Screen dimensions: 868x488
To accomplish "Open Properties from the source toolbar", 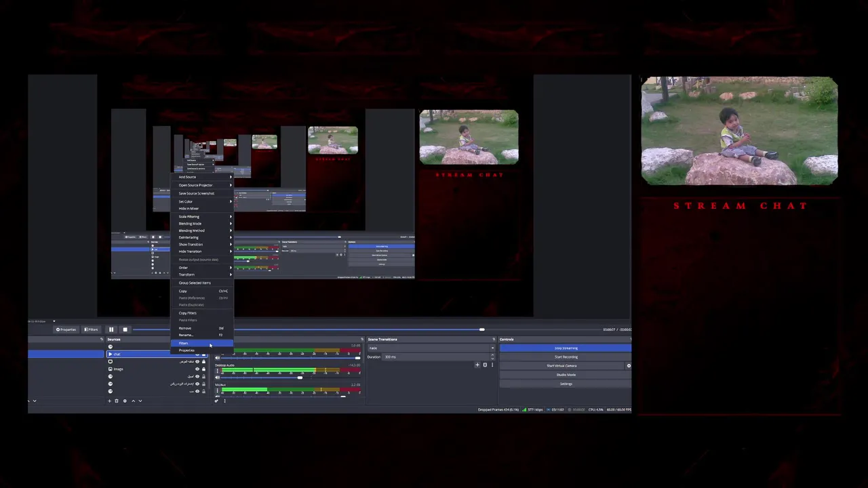I will tap(66, 329).
